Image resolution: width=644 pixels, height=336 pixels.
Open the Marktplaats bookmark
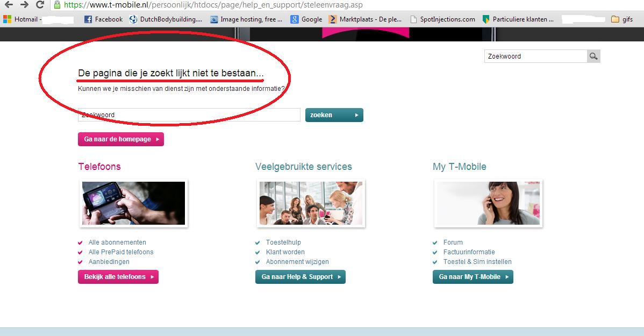[366, 19]
